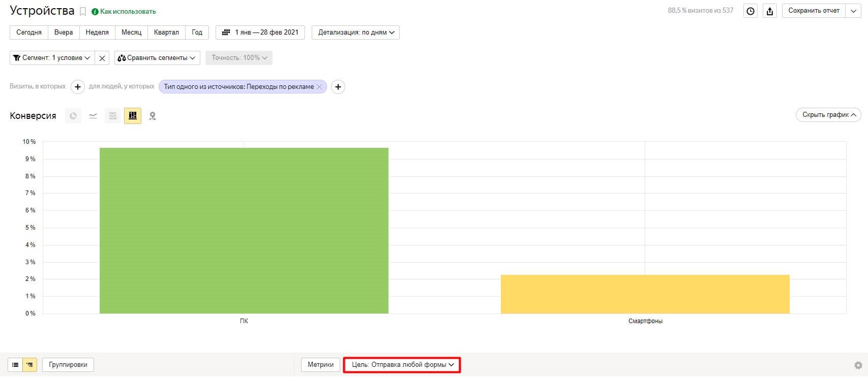The height and width of the screenshot is (377, 868).
Task: Collapse chart with Скрыть график
Action: tap(828, 115)
